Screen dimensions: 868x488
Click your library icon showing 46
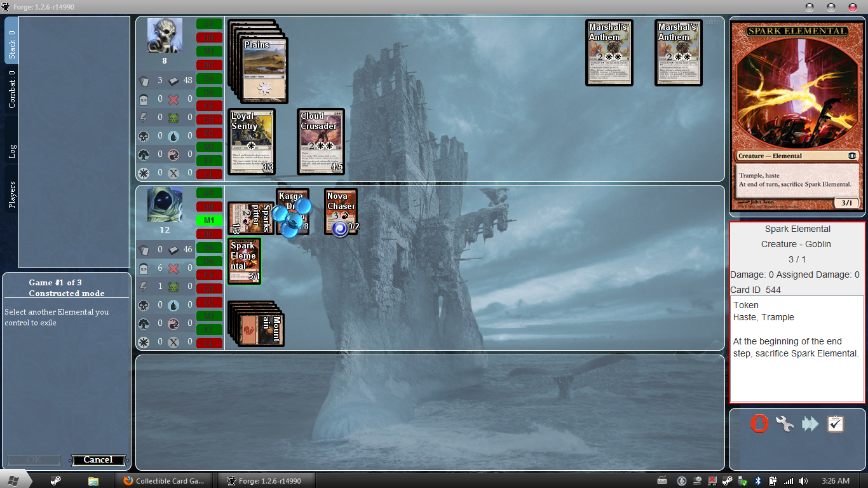pyautogui.click(x=173, y=250)
